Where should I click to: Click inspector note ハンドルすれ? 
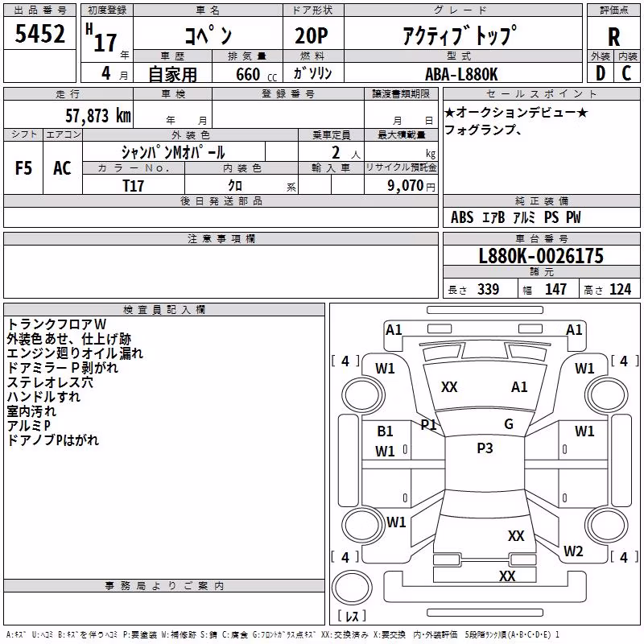44,397
